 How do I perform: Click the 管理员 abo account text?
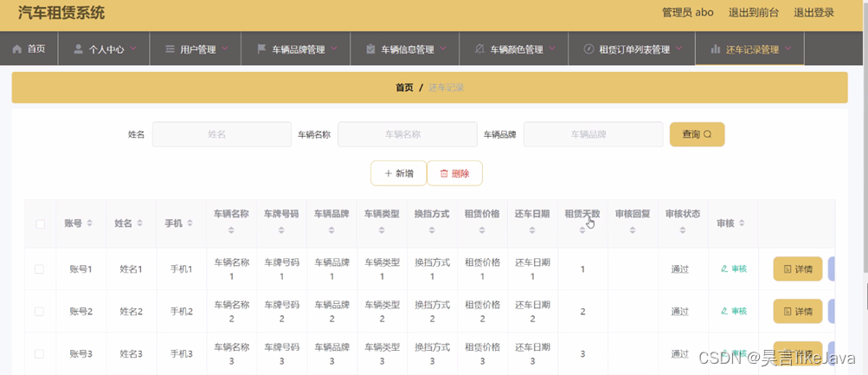tap(687, 13)
